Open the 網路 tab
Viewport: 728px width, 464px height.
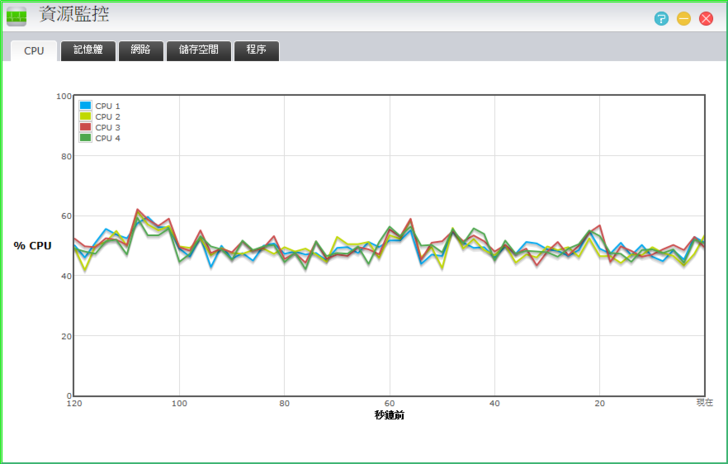click(x=141, y=50)
